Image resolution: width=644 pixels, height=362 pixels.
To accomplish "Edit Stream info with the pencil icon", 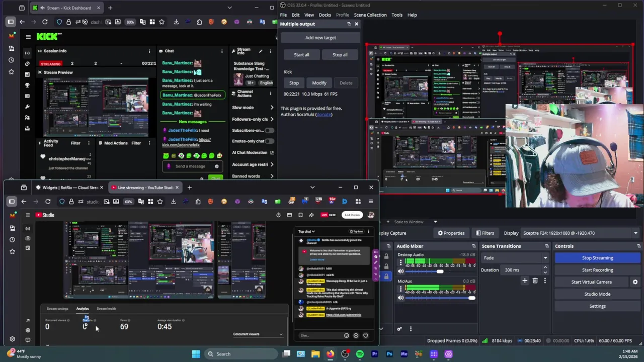I will coord(261,51).
